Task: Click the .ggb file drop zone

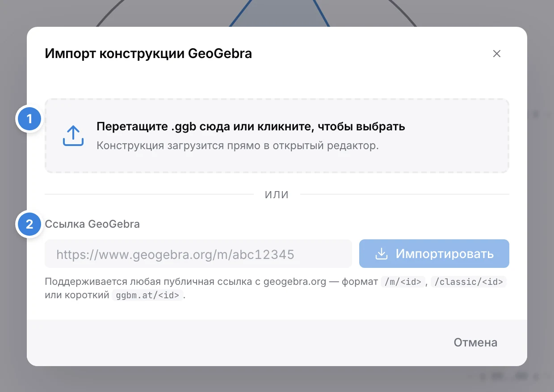Action: tap(277, 136)
